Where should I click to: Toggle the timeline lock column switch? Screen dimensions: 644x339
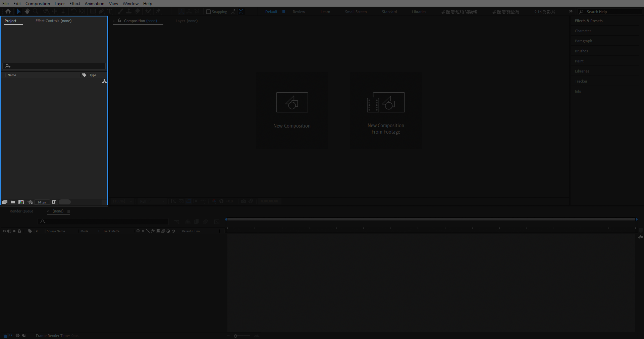[x=19, y=231]
